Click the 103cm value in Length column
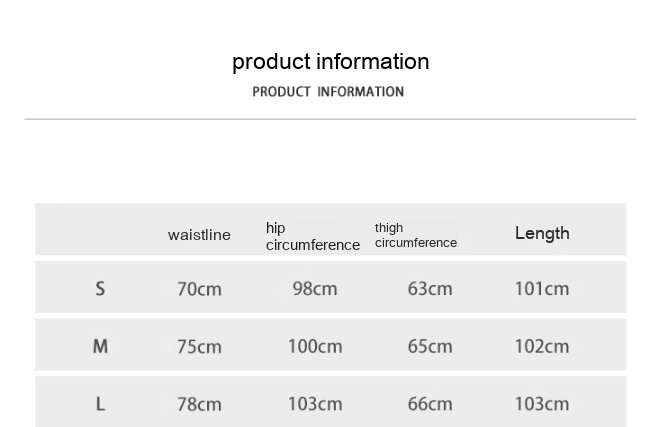This screenshot has width=662, height=427. coord(542,404)
